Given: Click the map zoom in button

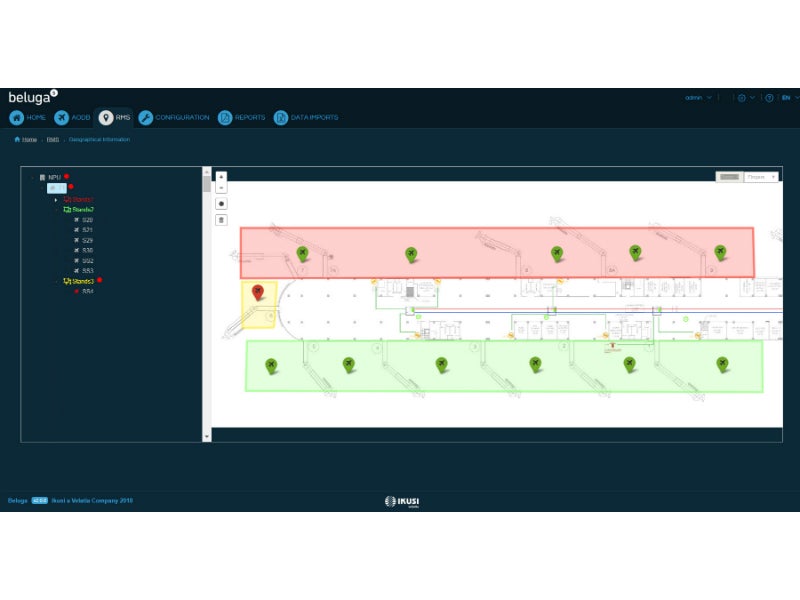Looking at the screenshot, I should [221, 176].
